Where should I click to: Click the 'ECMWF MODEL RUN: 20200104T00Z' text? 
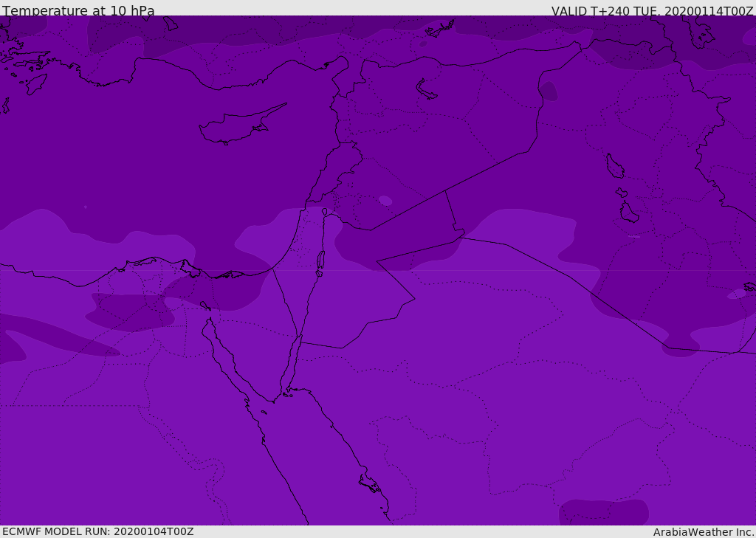tap(98, 531)
